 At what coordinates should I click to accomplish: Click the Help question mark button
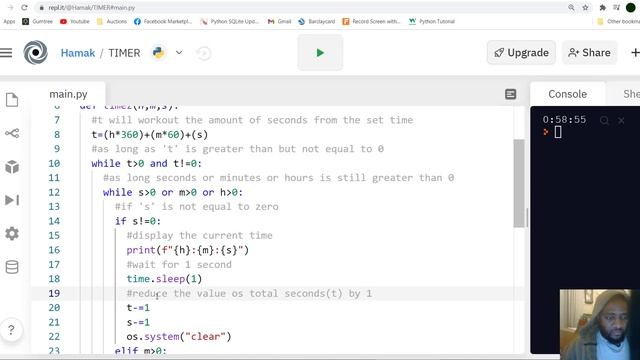pos(11,329)
